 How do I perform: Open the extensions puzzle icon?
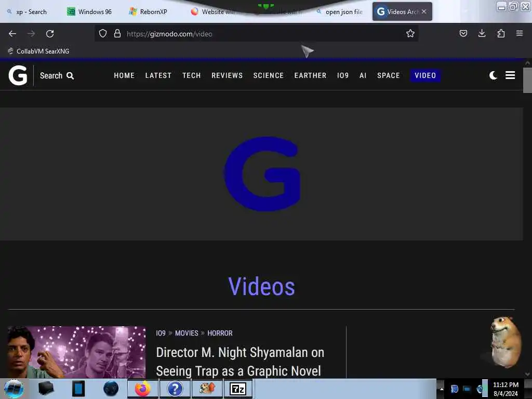pos(501,33)
